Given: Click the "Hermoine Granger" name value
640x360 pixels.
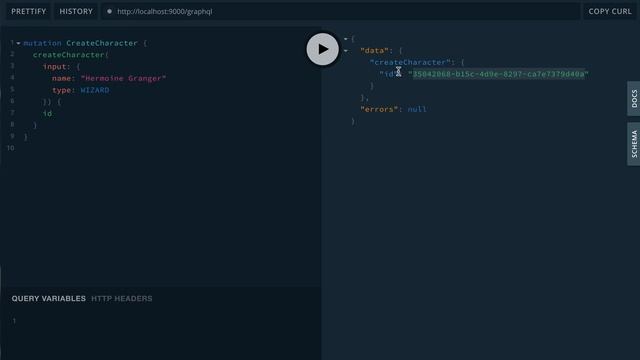Looking at the screenshot, I should coord(123,78).
